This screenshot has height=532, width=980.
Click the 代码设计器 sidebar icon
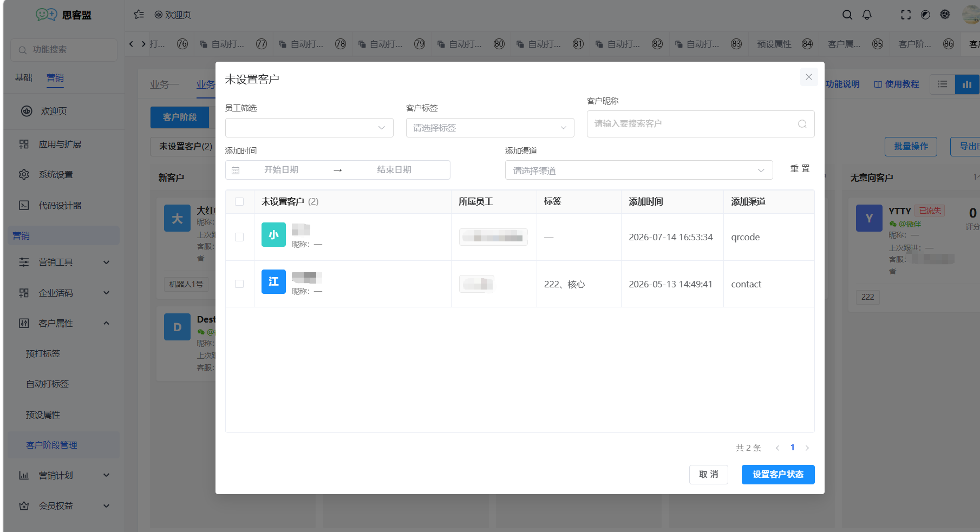tap(24, 205)
